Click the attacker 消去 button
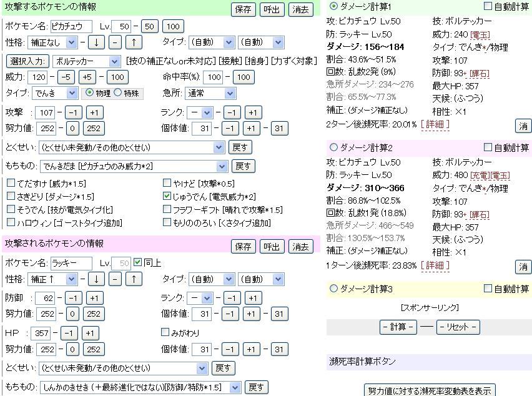Image resolution: width=532 pixels, height=396 pixels. (300, 9)
